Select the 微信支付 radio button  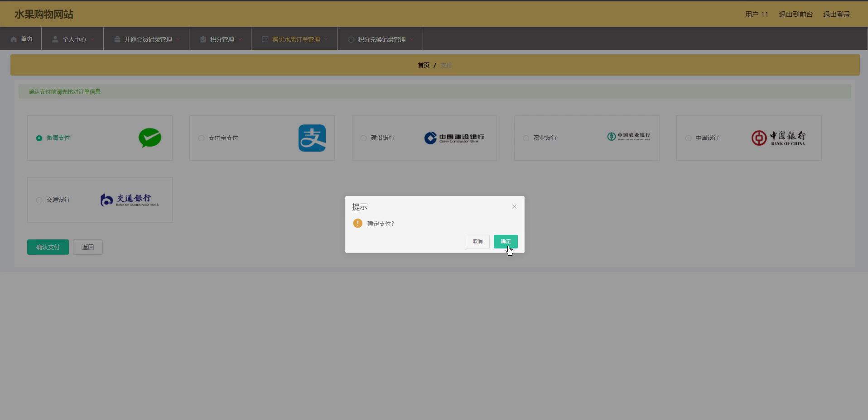[39, 138]
